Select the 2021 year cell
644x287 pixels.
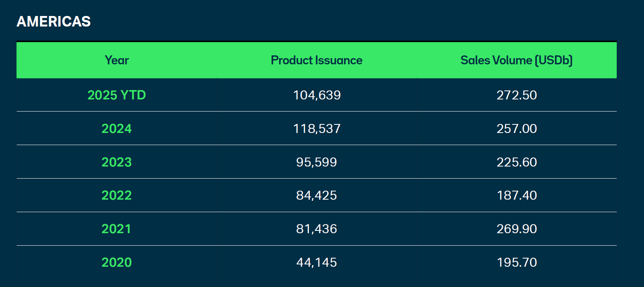(116, 229)
